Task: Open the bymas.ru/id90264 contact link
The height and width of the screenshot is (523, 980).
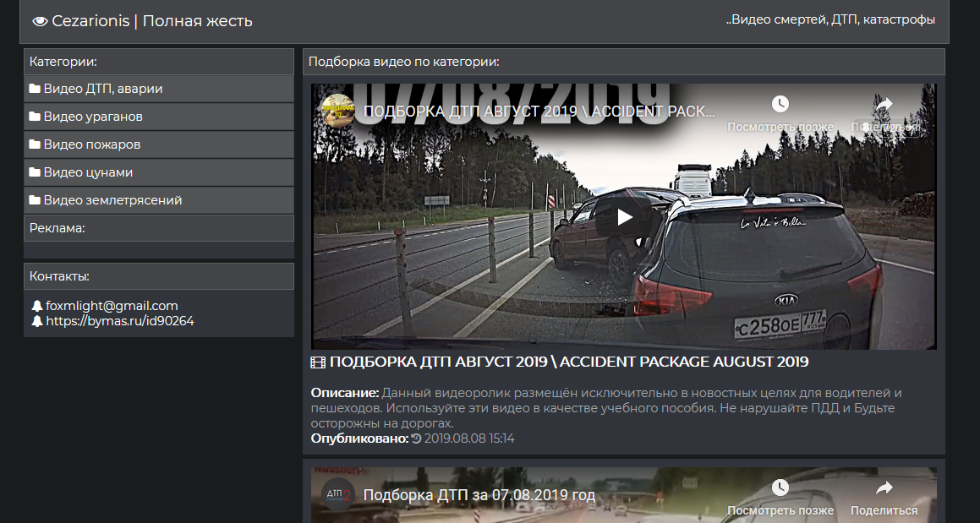Action: 119,321
